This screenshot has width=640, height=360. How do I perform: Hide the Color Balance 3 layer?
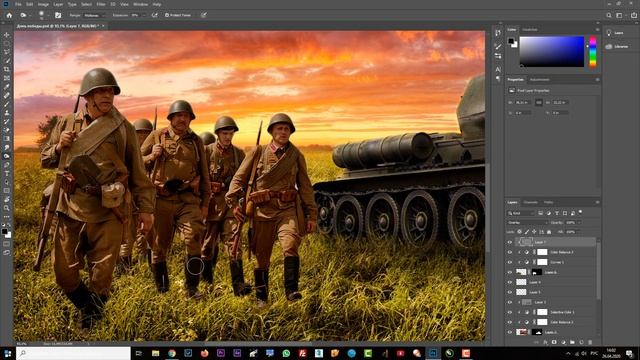click(509, 252)
